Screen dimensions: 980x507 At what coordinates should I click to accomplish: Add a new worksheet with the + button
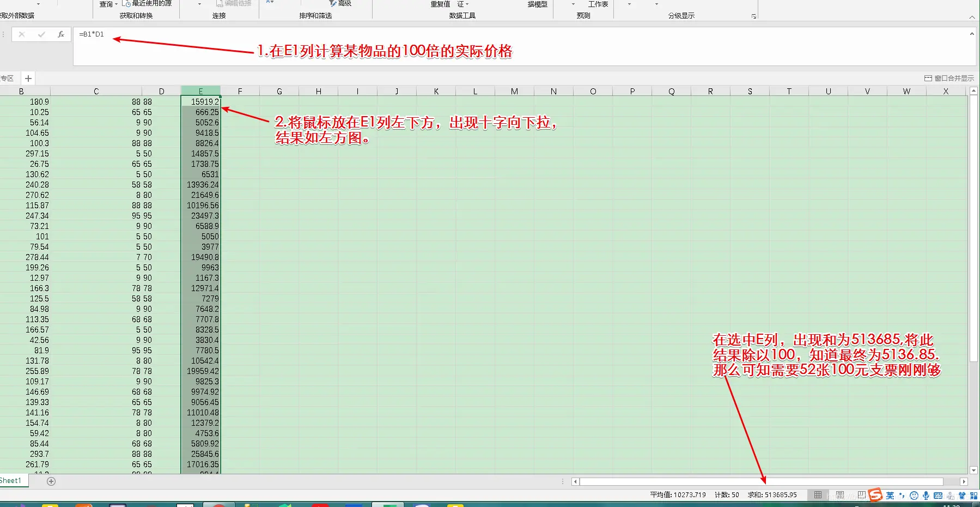(x=51, y=481)
